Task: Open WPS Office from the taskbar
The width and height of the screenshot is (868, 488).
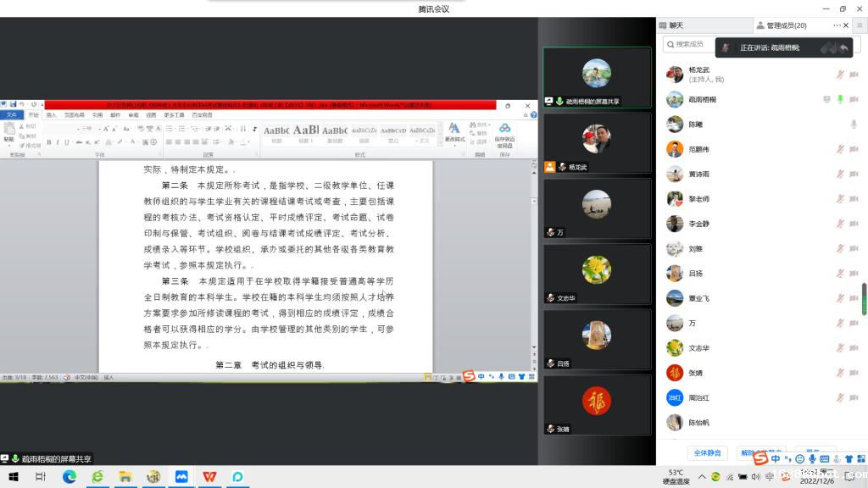Action: (x=209, y=477)
